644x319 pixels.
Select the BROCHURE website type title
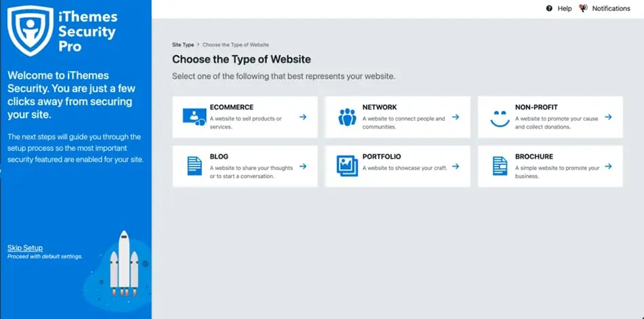(534, 156)
